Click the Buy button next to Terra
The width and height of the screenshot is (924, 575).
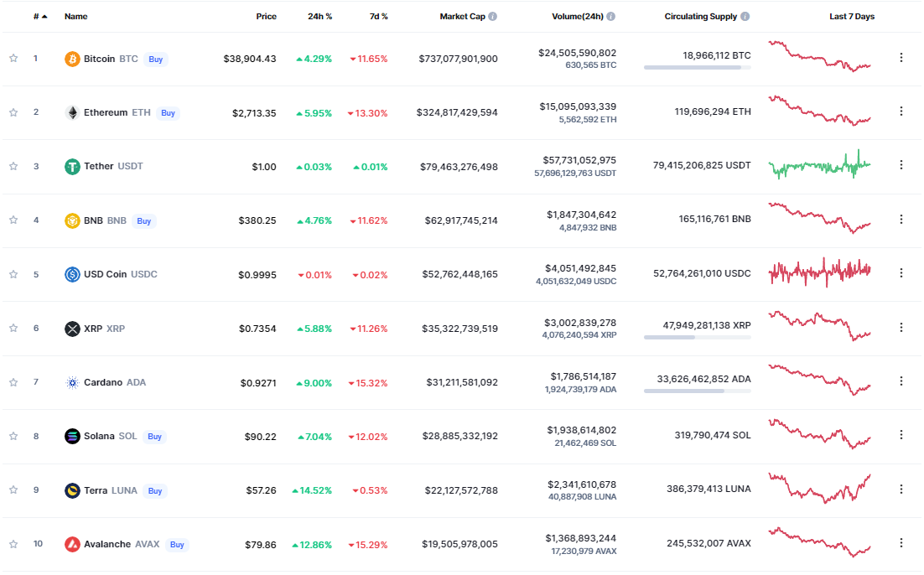(155, 490)
